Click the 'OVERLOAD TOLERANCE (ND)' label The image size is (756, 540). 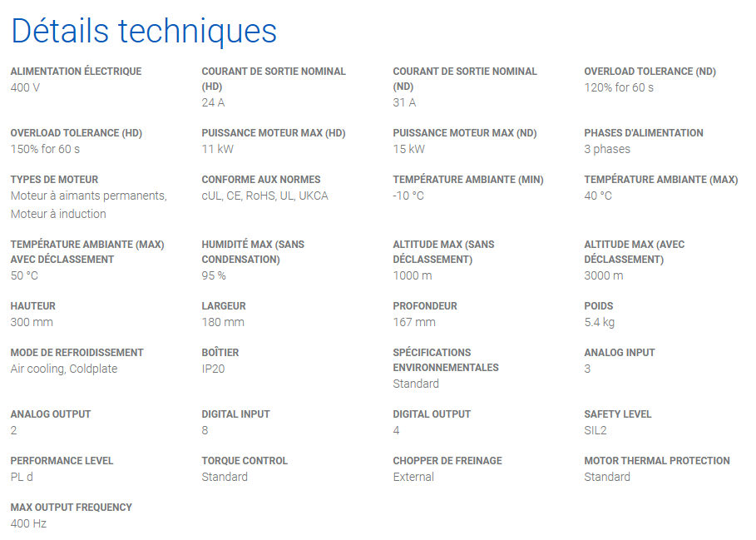[x=650, y=72]
